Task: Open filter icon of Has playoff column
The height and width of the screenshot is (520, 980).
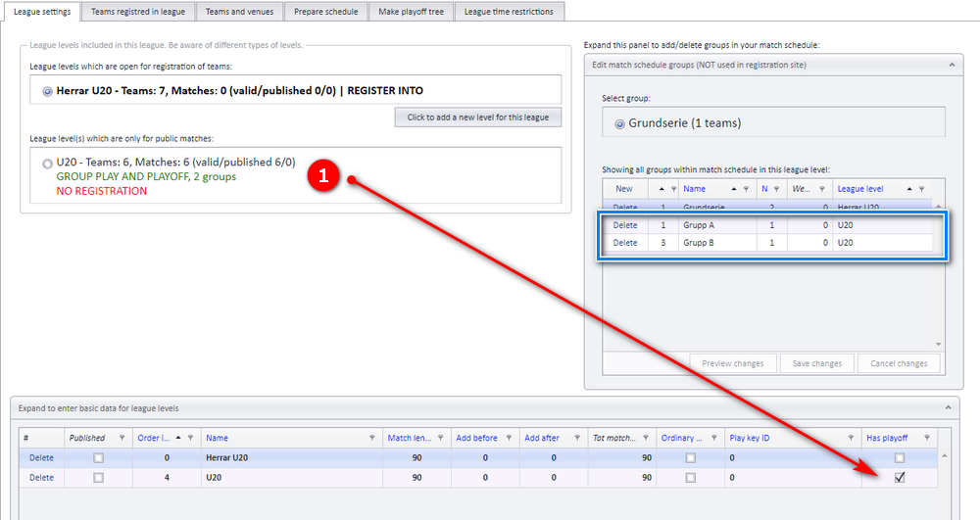Action: coord(927,438)
